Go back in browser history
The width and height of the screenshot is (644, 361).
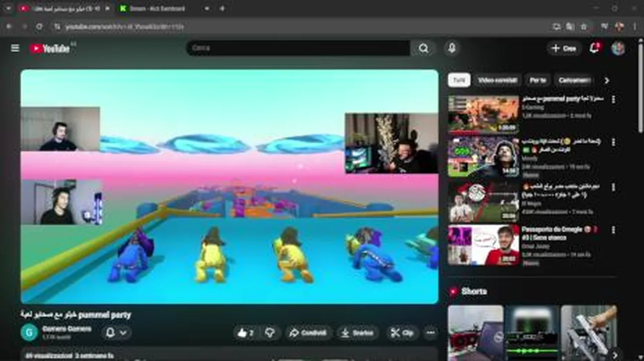[x=9, y=27]
